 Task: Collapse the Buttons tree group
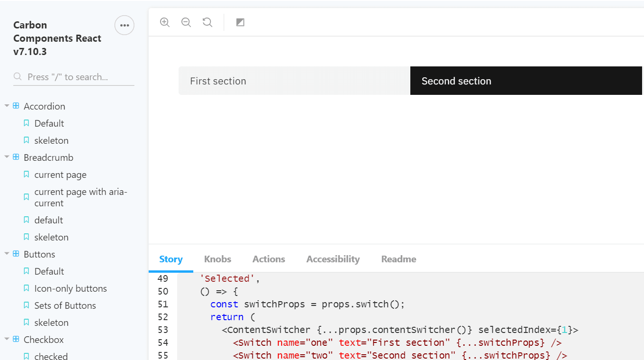click(7, 254)
